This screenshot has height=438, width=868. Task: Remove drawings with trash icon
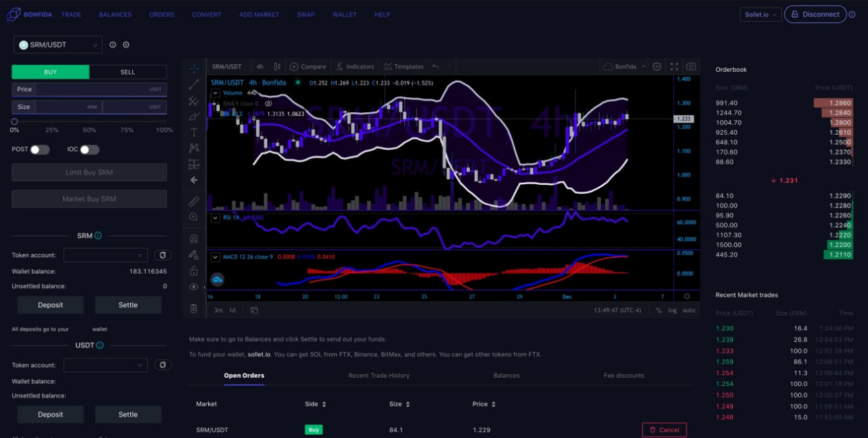click(x=194, y=309)
